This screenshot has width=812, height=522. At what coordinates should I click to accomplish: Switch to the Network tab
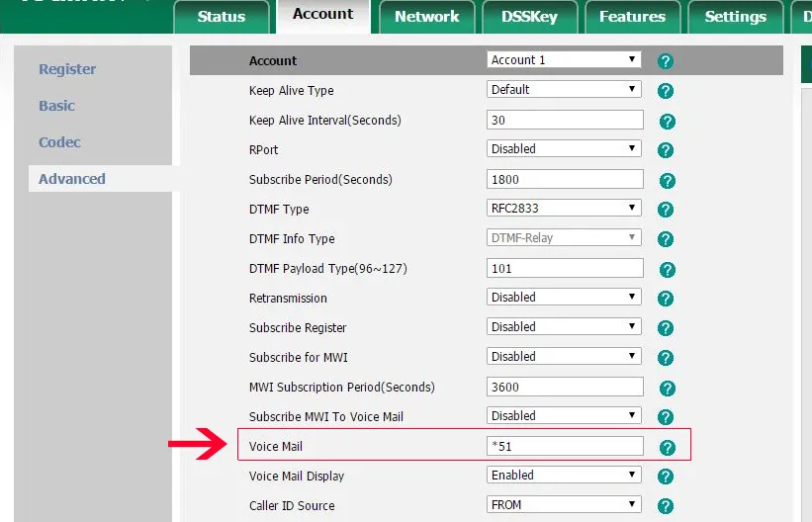(x=426, y=17)
